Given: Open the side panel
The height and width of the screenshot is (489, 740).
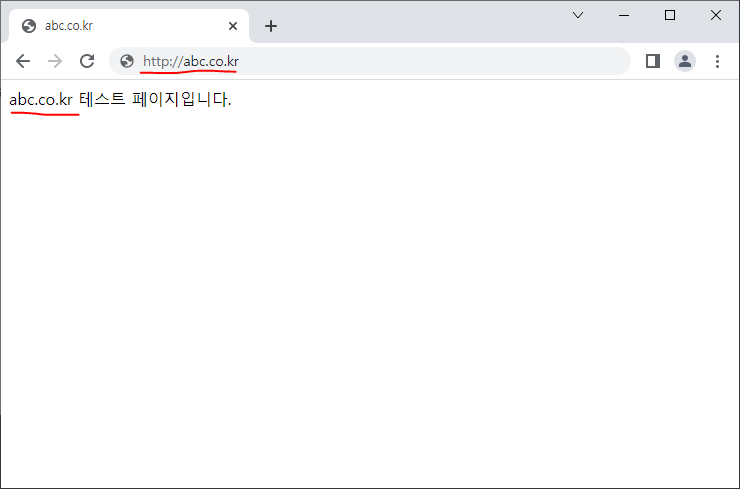Looking at the screenshot, I should tap(653, 61).
